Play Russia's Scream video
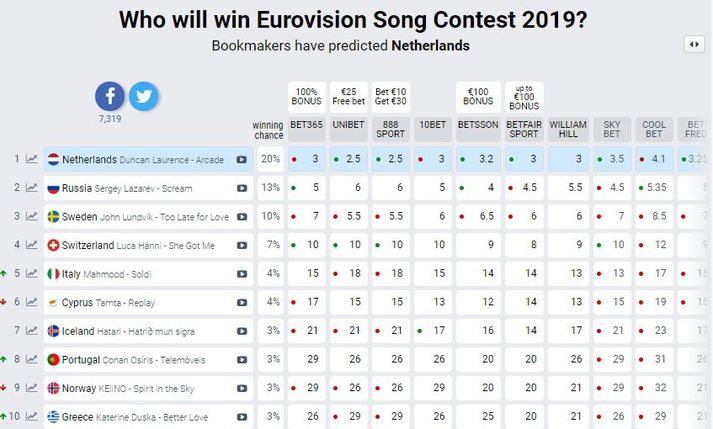Image resolution: width=713 pixels, height=429 pixels. (x=241, y=188)
